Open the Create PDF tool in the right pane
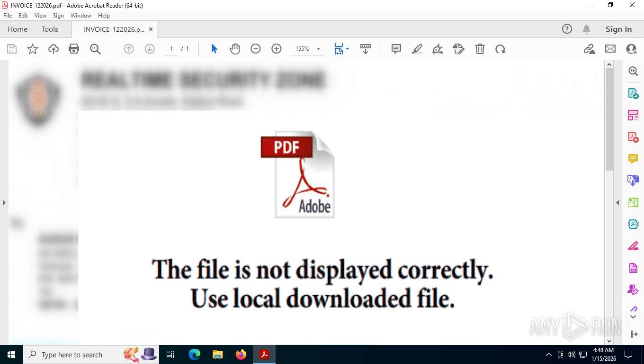This screenshot has width=644, height=364. pos(633,137)
